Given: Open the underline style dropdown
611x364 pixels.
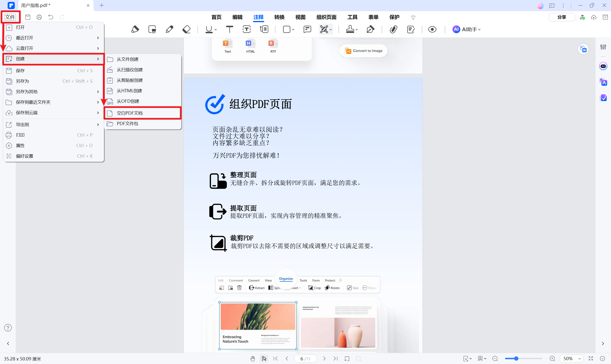Looking at the screenshot, I should (x=215, y=30).
